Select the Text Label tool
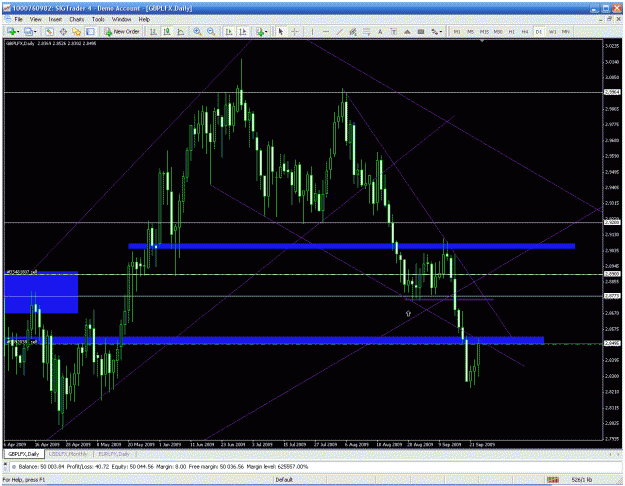Viewport: 625px width, 486px height. point(394,31)
